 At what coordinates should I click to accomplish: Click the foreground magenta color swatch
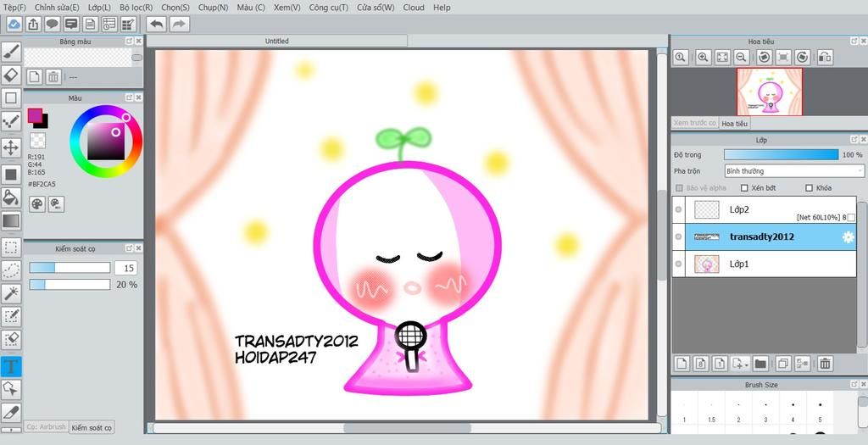pos(34,115)
